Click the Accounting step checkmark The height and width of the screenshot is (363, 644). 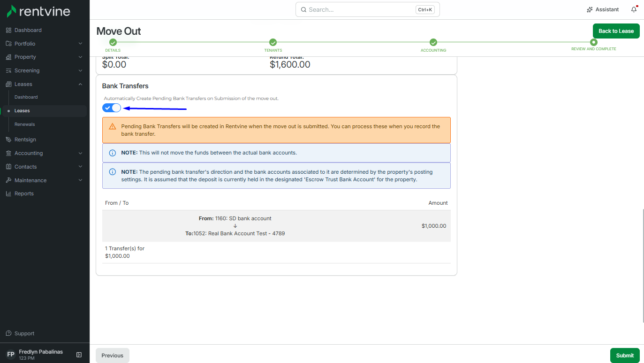(433, 42)
